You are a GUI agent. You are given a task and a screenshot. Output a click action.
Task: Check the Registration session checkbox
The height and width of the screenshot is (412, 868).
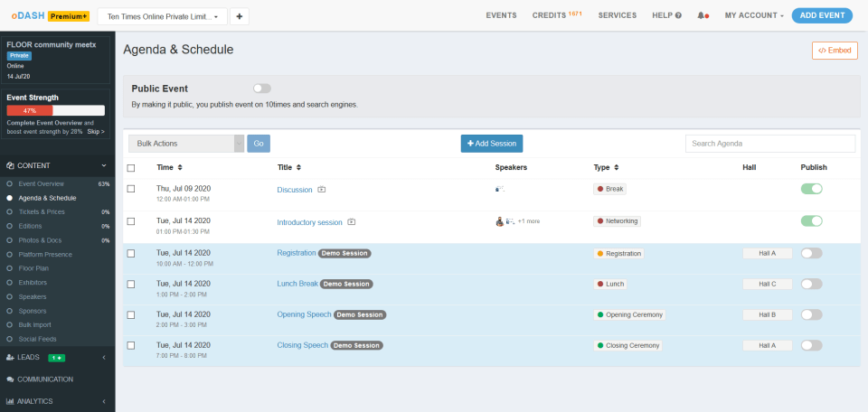tap(131, 253)
